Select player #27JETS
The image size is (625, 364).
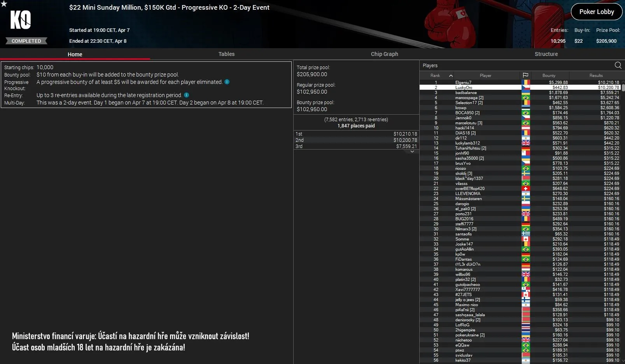(520, 294)
